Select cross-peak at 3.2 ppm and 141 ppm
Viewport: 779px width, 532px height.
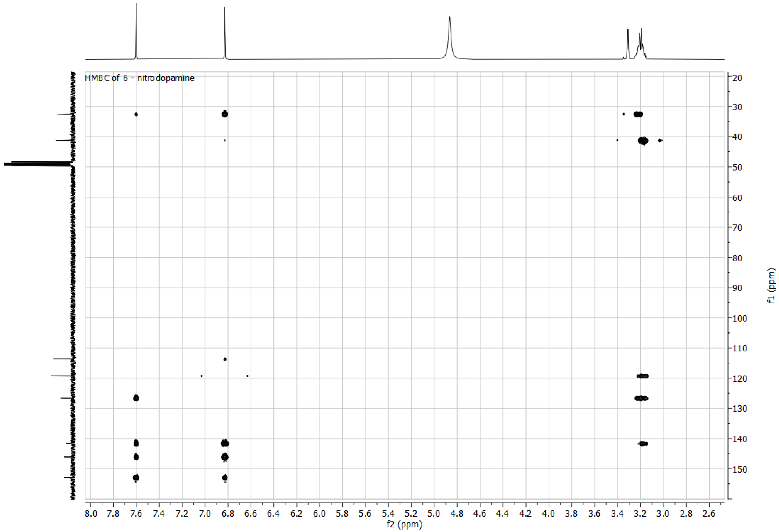point(643,444)
